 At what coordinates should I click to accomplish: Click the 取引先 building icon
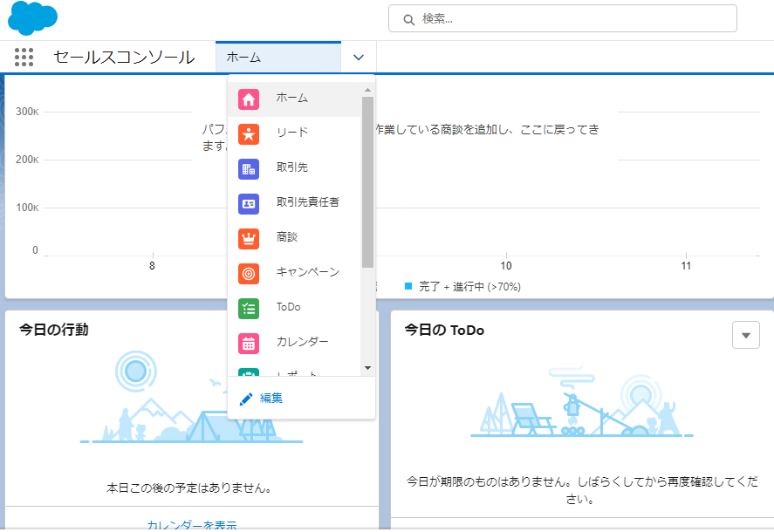click(249, 169)
